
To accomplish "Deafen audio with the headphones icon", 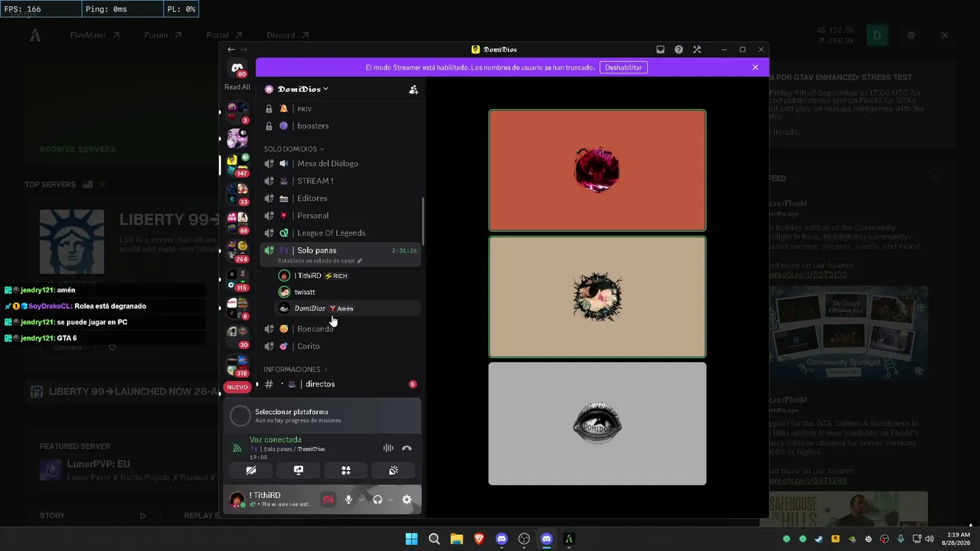I will coord(377,500).
